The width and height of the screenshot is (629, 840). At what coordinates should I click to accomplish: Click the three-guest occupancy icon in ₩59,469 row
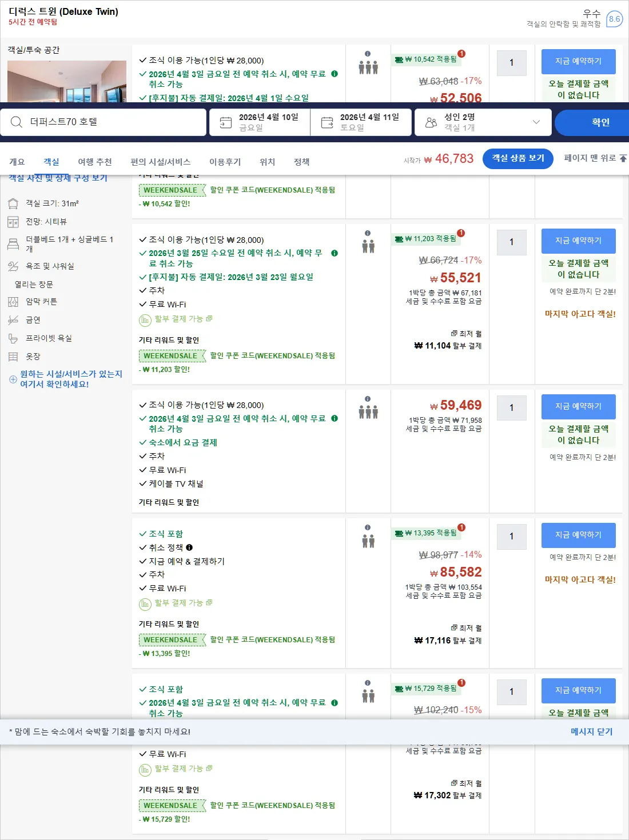point(368,412)
